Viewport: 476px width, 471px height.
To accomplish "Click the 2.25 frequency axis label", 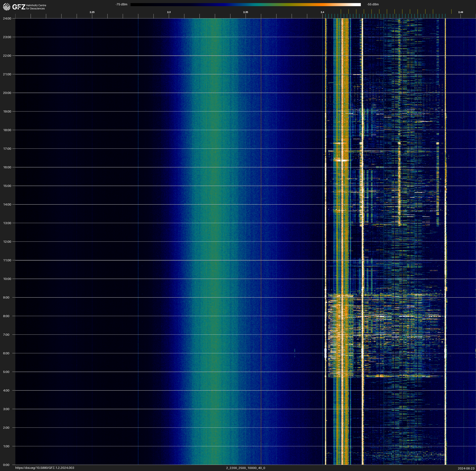I will [x=92, y=12].
